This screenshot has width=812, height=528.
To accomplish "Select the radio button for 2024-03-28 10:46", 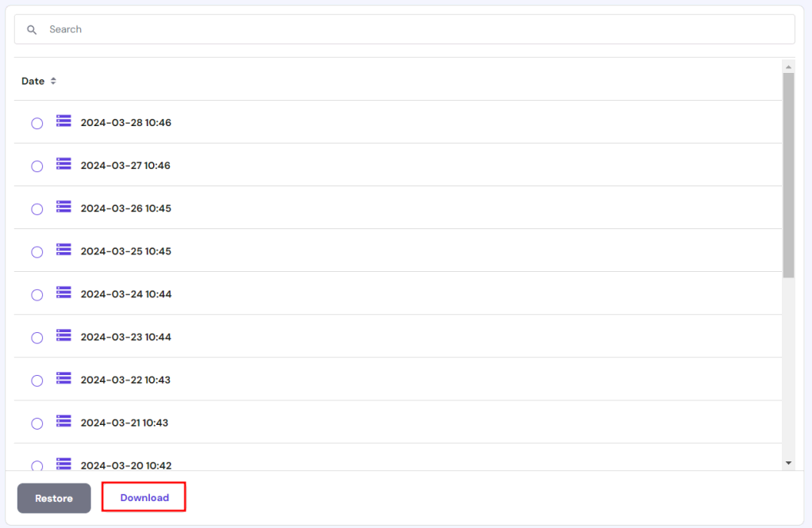I will click(36, 123).
